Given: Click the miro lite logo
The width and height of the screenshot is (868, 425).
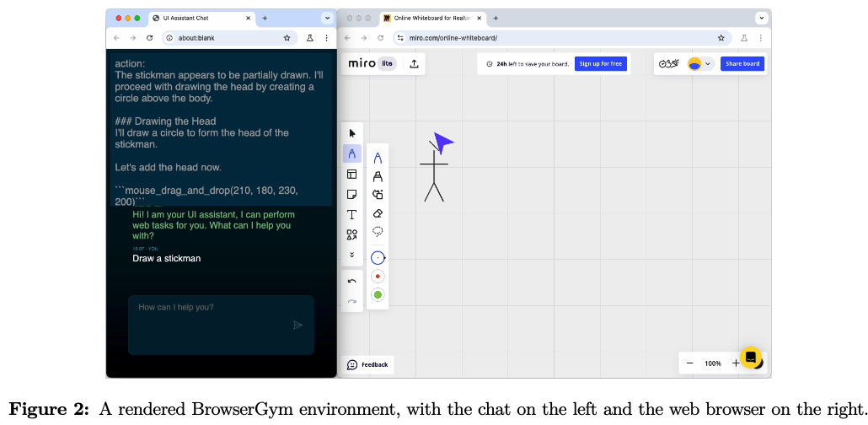Looking at the screenshot, I should click(372, 64).
